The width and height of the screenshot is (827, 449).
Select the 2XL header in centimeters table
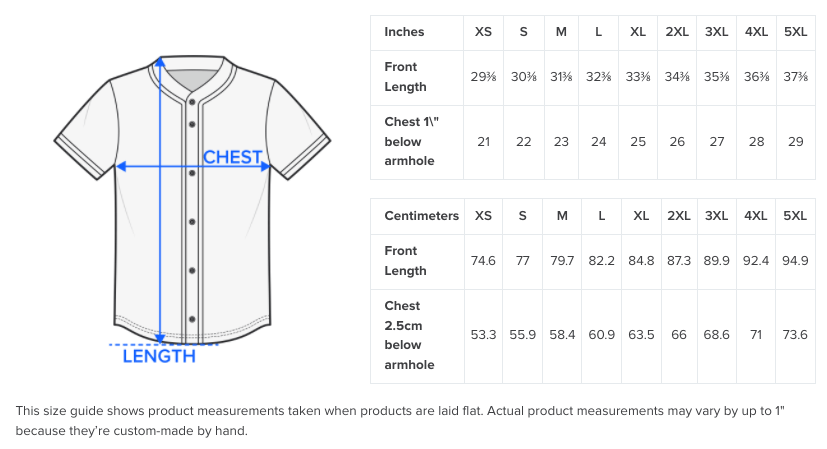pyautogui.click(x=678, y=216)
